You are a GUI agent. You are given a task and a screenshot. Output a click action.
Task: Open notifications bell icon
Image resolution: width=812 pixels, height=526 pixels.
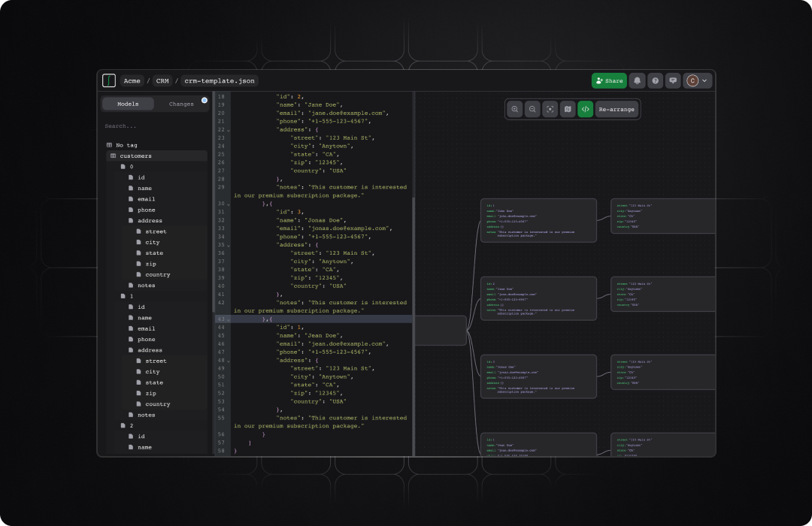click(x=638, y=80)
